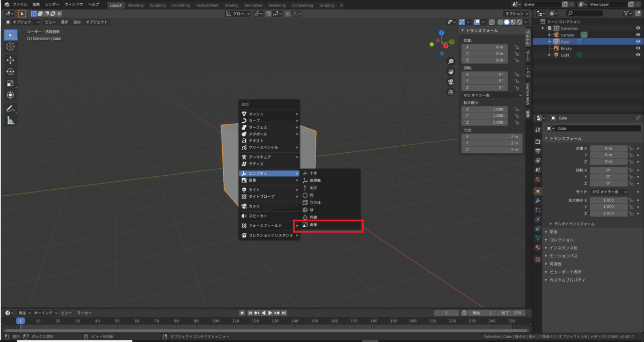
Task: Lock the location X value in sidebar
Action: pos(516,47)
